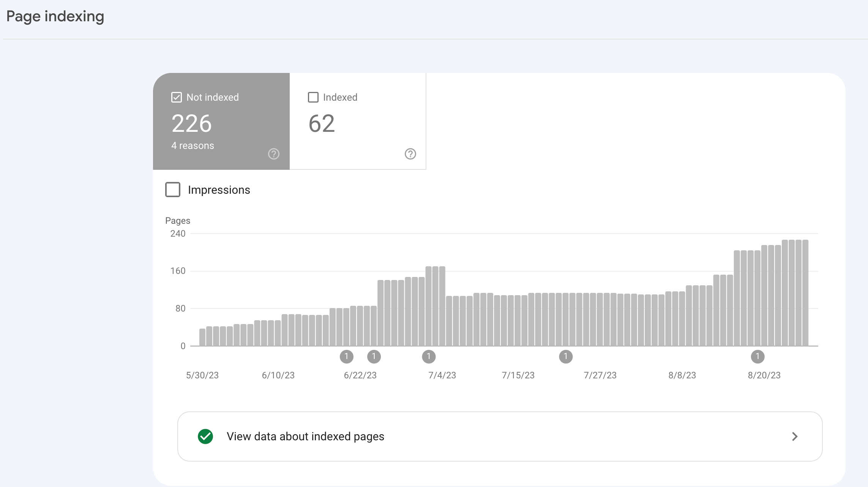Viewport: 868px width, 487px height.
Task: Click first bar above 5/30/23
Action: click(x=202, y=337)
